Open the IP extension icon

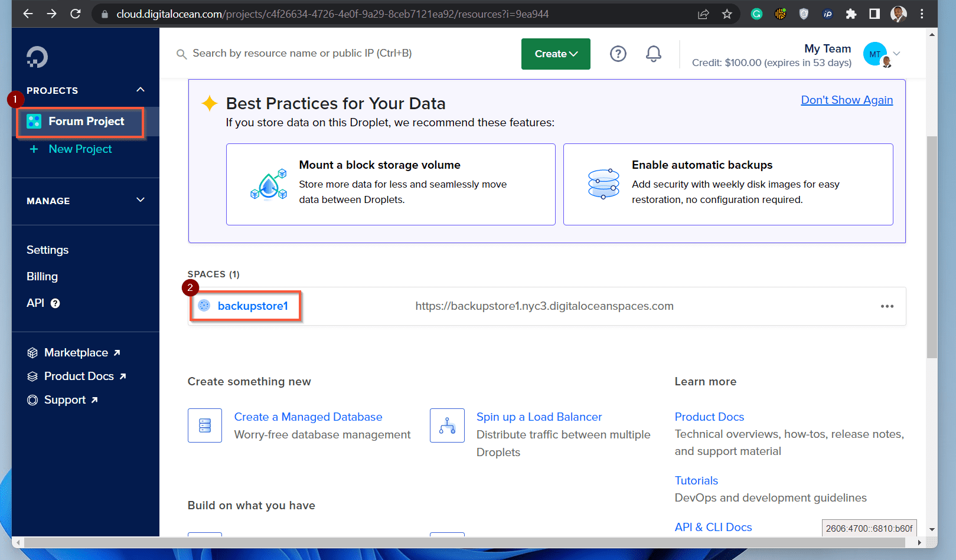(827, 14)
